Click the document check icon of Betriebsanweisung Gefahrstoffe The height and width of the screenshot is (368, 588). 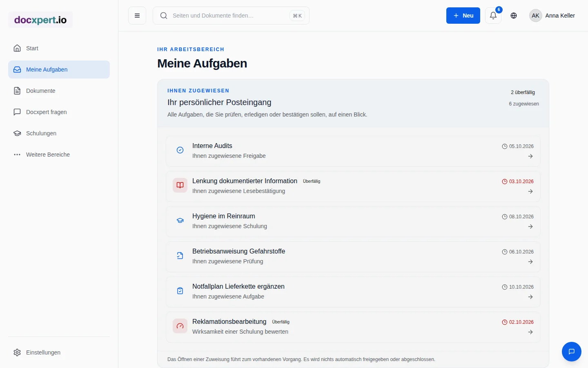(180, 256)
